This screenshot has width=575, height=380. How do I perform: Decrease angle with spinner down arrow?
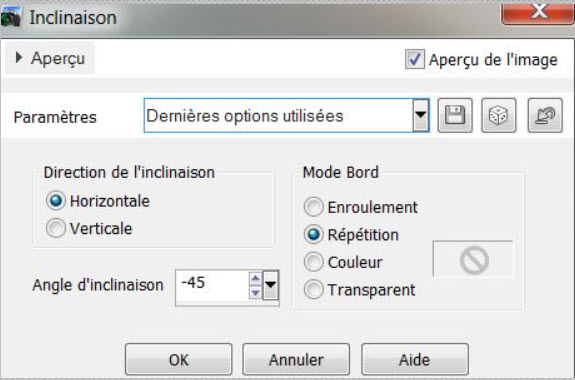tap(255, 292)
